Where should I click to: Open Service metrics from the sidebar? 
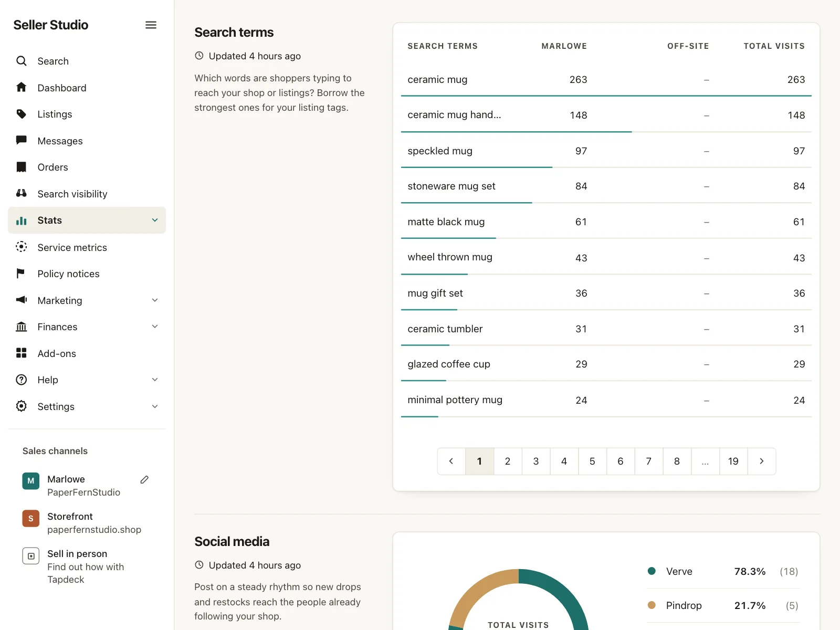click(x=87, y=247)
